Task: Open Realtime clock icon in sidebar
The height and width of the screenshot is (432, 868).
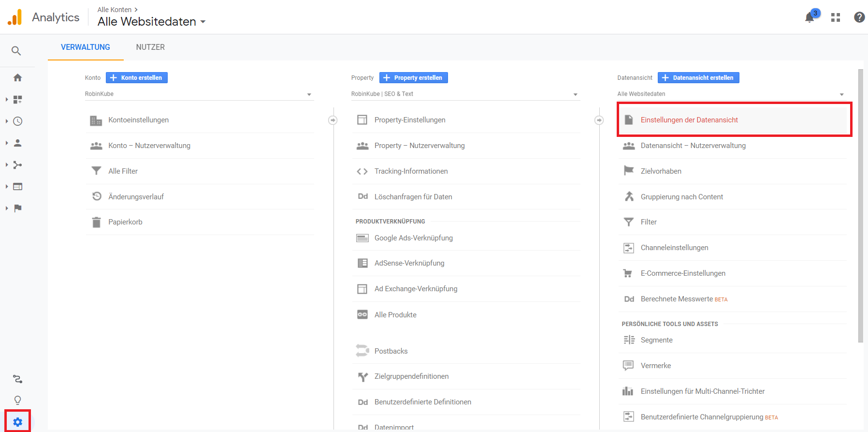Action: (x=18, y=121)
